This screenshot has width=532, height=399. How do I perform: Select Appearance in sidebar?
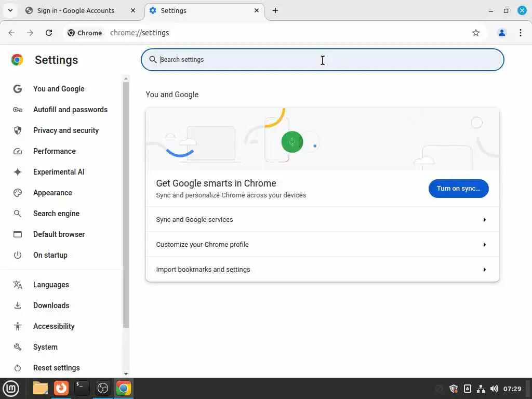click(x=52, y=193)
